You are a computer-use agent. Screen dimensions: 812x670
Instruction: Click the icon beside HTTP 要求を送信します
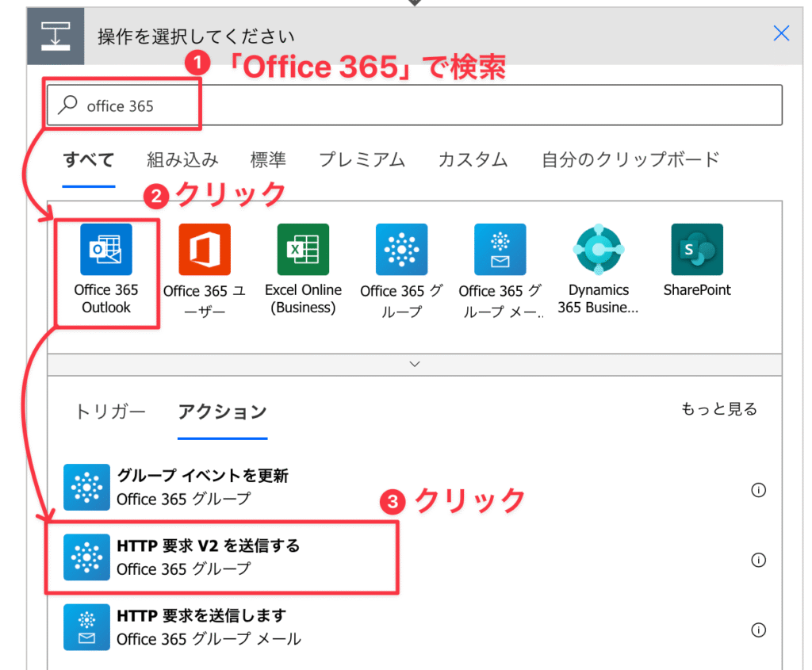pyautogui.click(x=86, y=627)
